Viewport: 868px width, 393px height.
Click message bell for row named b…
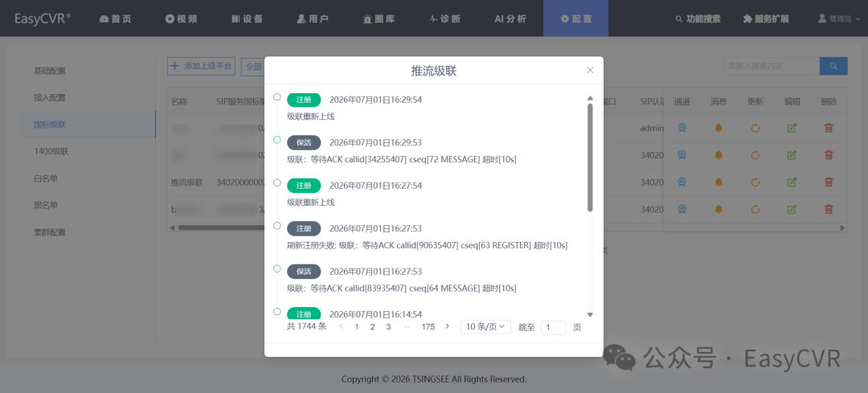719,209
